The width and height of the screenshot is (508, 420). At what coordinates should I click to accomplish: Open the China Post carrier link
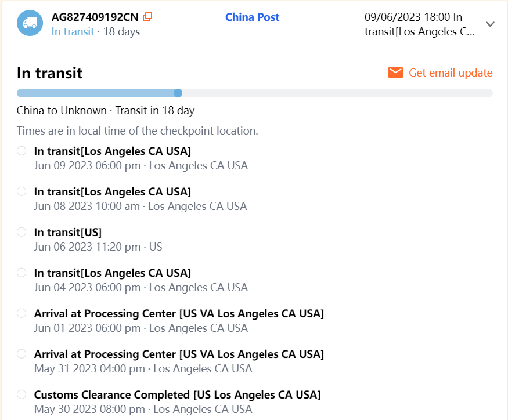pyautogui.click(x=253, y=17)
